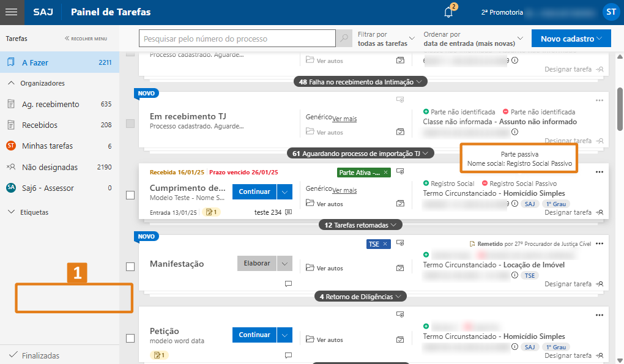Click the calendar icon on the Manifestação card
The image size is (624, 364).
(x=400, y=268)
